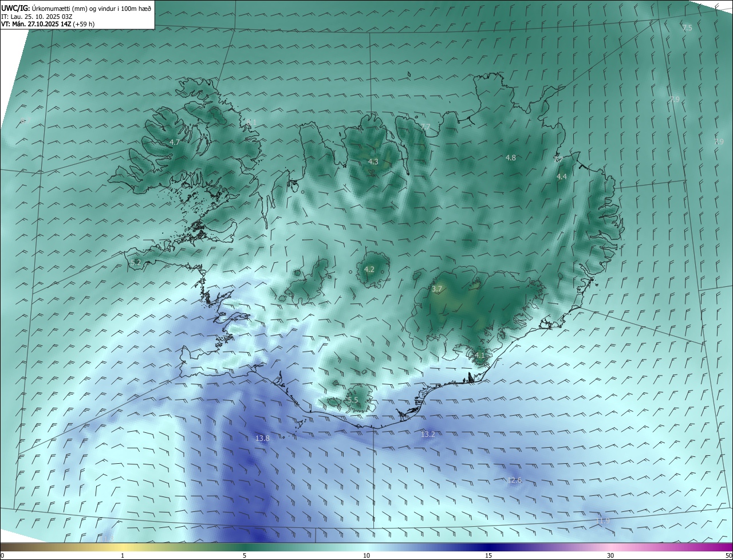The height and width of the screenshot is (560, 733).
Task: Select the map title mentioning Úrkomumætti
Action: coord(76,8)
